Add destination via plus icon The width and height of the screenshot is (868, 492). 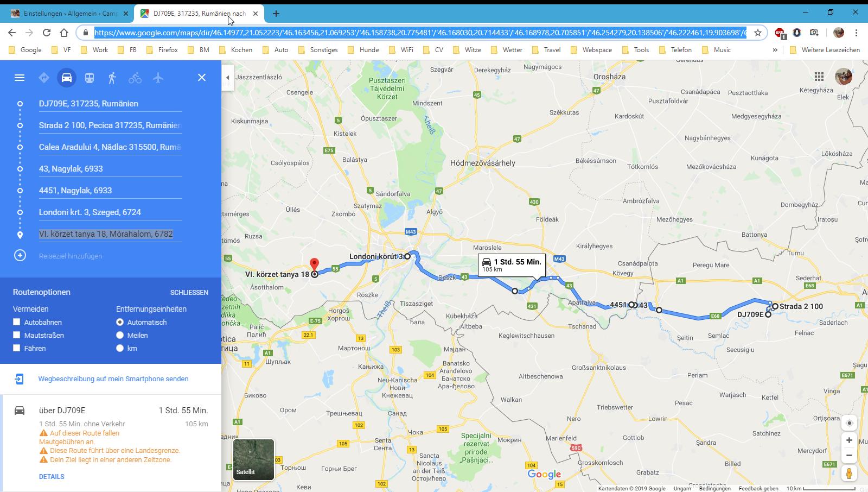pos(20,255)
